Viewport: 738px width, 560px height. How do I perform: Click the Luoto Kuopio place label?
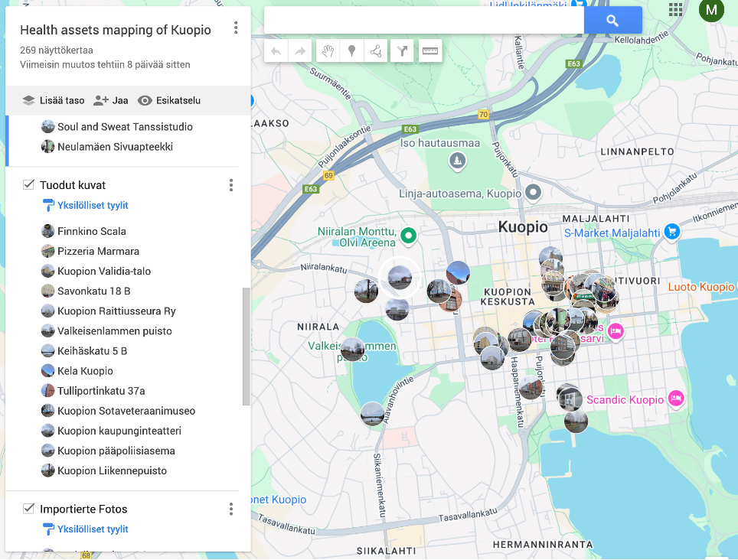point(700,287)
